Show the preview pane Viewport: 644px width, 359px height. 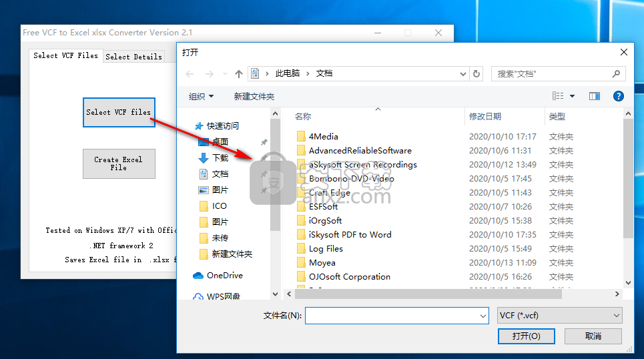point(595,96)
